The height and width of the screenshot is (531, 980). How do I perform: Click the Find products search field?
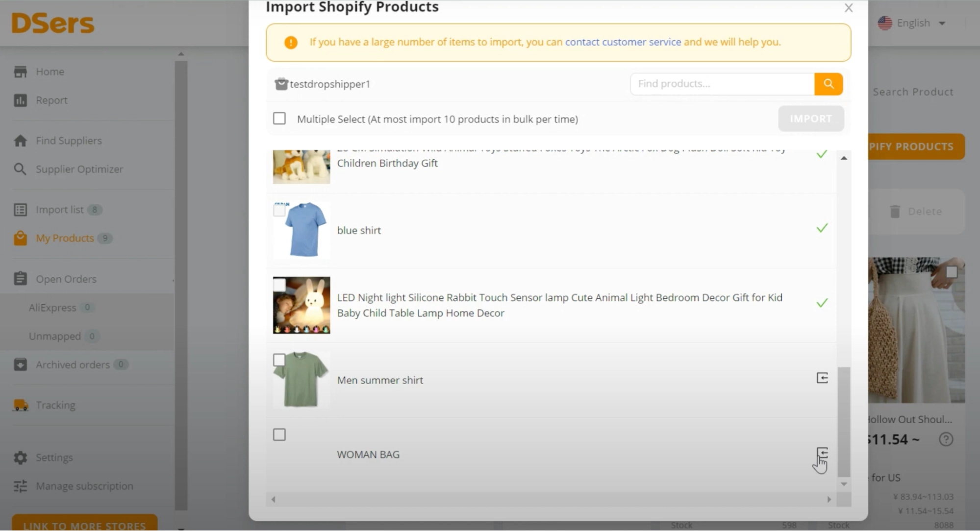tap(723, 84)
